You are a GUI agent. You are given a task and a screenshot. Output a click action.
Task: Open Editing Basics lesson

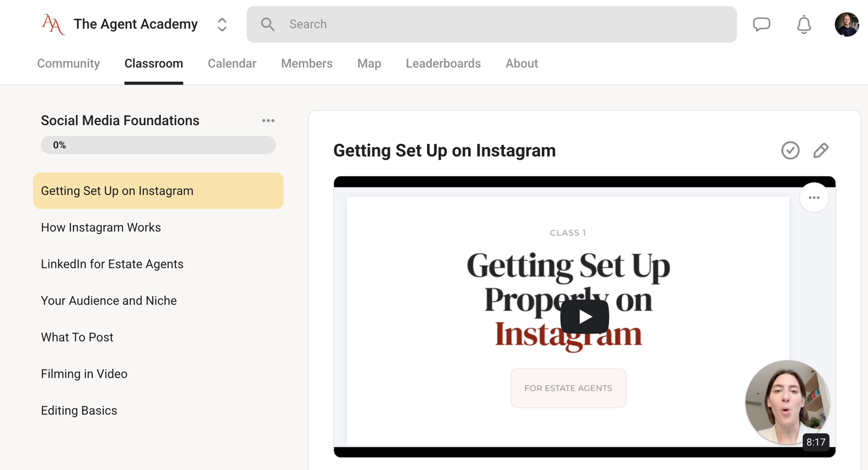79,410
